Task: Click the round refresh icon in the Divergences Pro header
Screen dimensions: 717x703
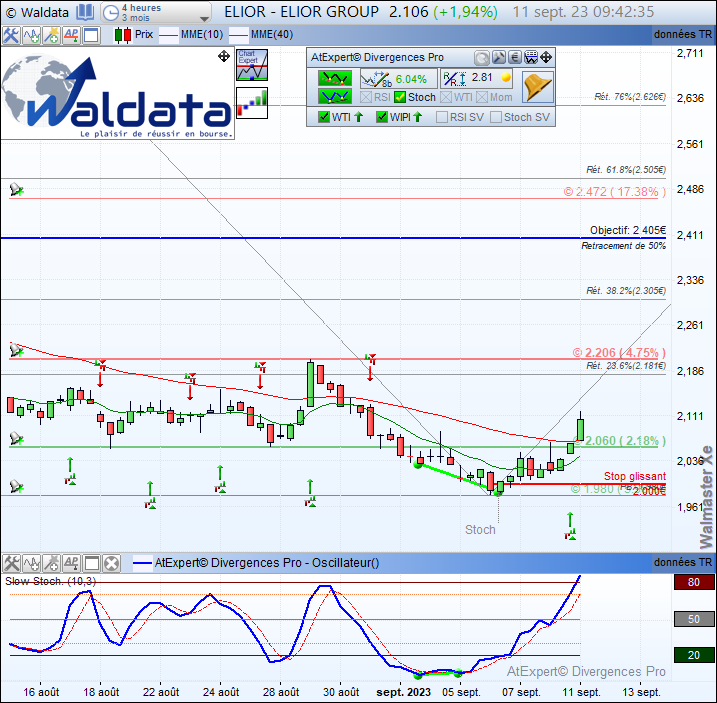Action: (x=482, y=58)
